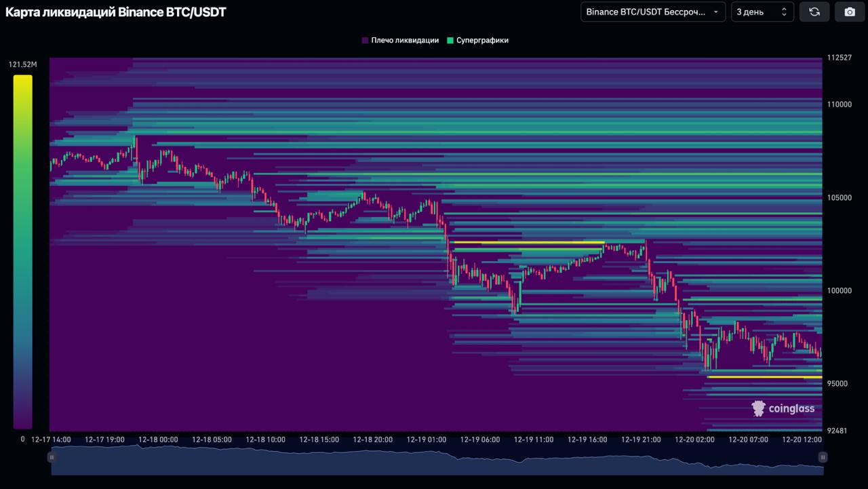868x489 pixels.
Task: Click the 110000 price axis label
Action: tap(839, 104)
